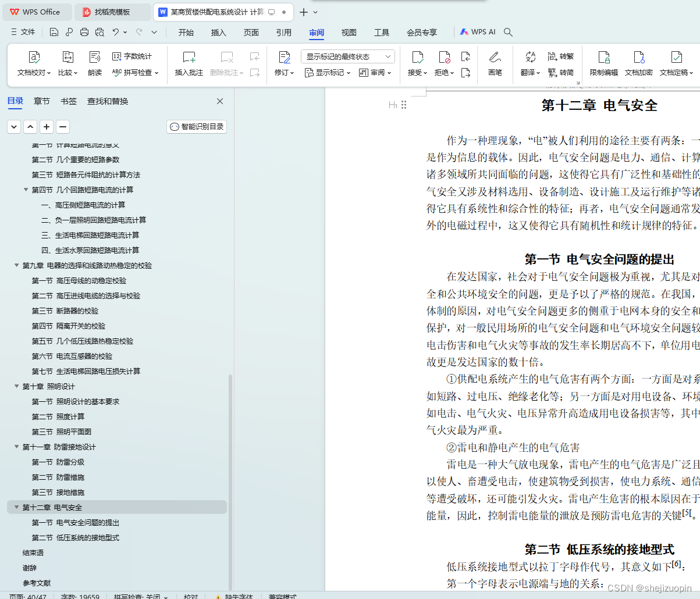The image size is (700, 599).
Task: Open the 审阅 pane dropdown in the ribbon
Action: [x=375, y=73]
